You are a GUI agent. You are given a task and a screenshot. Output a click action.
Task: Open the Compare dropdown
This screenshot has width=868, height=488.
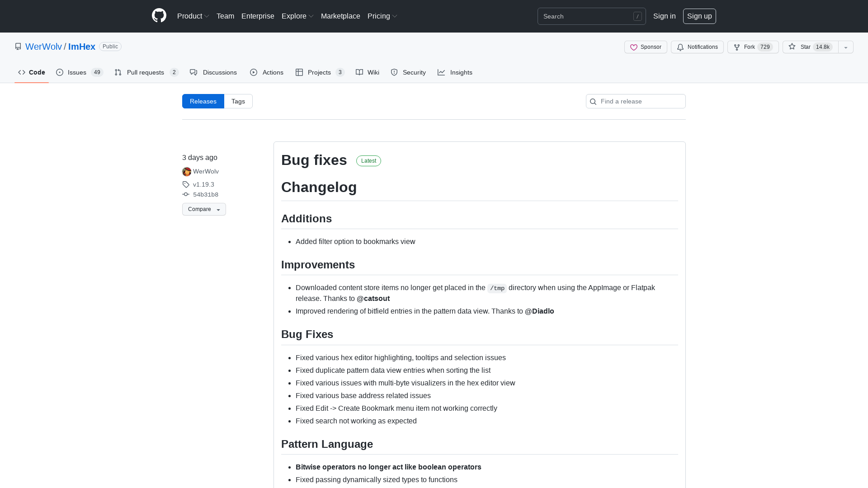203,209
